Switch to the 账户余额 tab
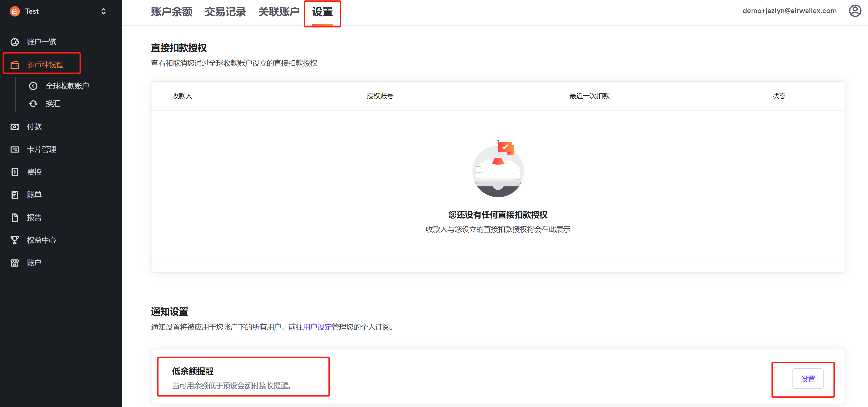This screenshot has height=407, width=868. point(171,12)
